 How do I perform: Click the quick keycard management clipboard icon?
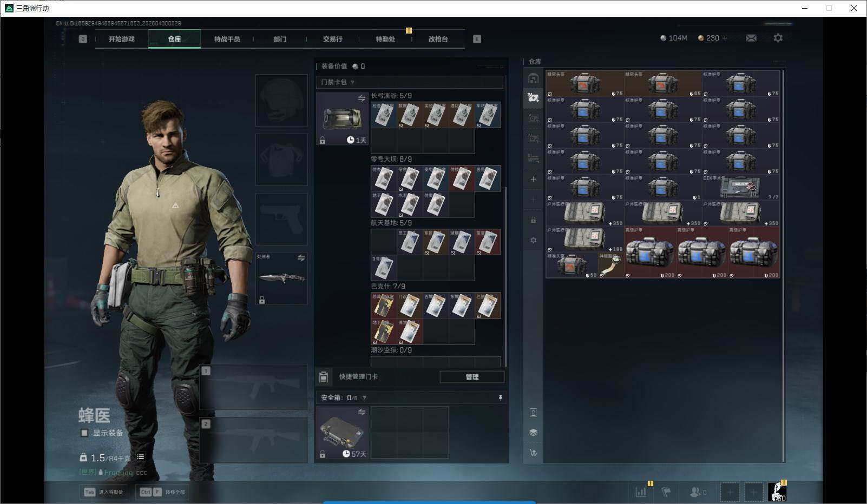pos(323,377)
